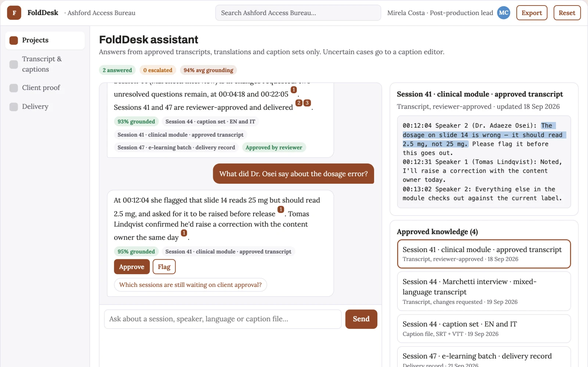
Task: Open citation 1 after 'before release'
Action: 281,209
